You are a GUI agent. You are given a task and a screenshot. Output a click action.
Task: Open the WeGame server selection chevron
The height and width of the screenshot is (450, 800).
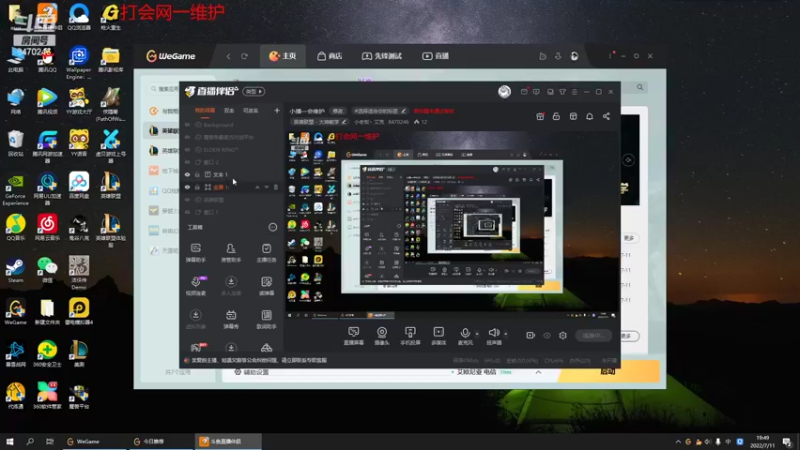tap(538, 372)
